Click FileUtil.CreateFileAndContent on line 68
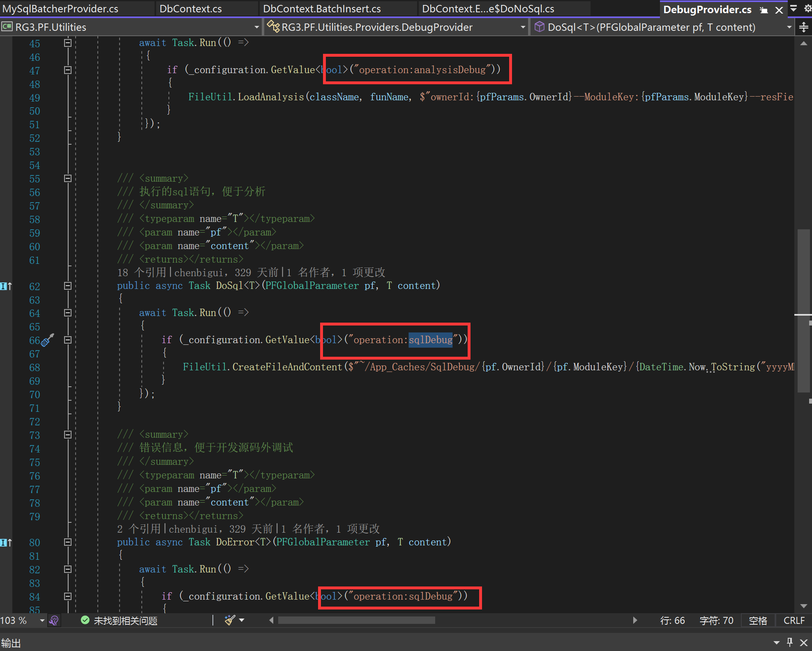 tap(263, 367)
